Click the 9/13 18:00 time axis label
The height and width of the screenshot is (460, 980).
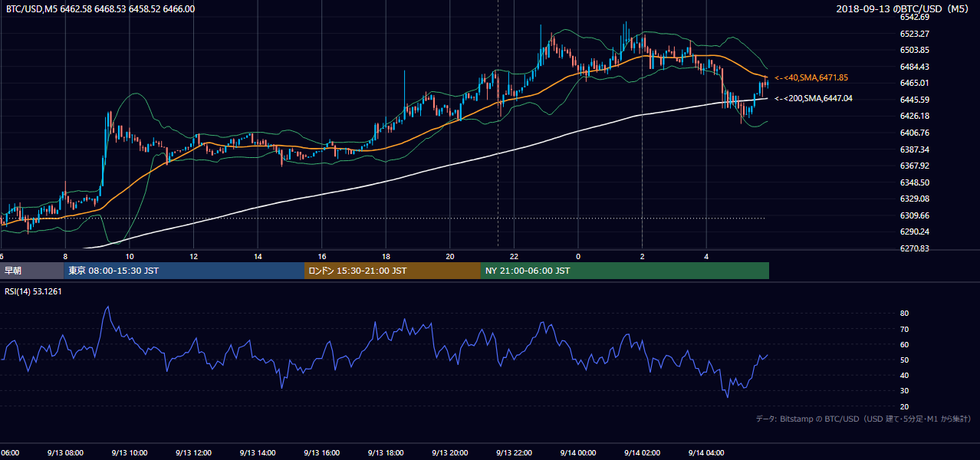click(386, 452)
